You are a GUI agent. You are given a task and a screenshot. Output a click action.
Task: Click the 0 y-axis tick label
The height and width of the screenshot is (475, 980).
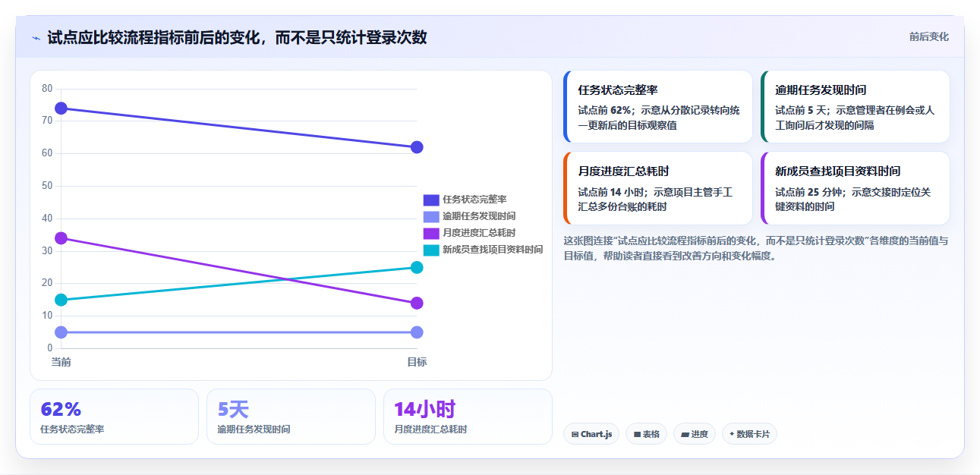coord(49,348)
